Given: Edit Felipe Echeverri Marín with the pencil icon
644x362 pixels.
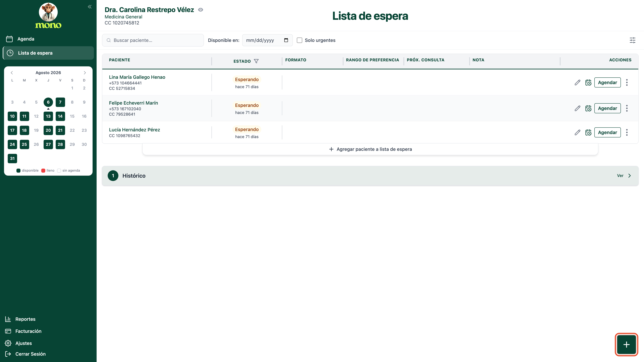Looking at the screenshot, I should (577, 108).
